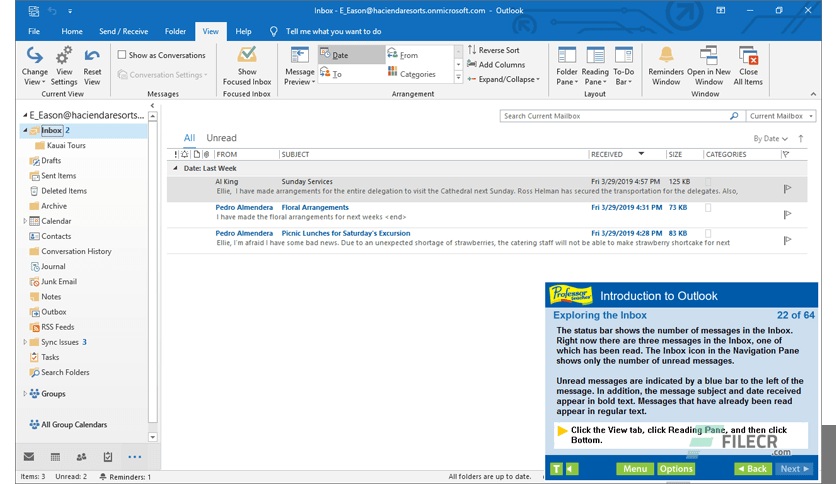Screen dimensions: 836x484
Task: Switch to Tasks view icon
Action: pyautogui.click(x=108, y=457)
